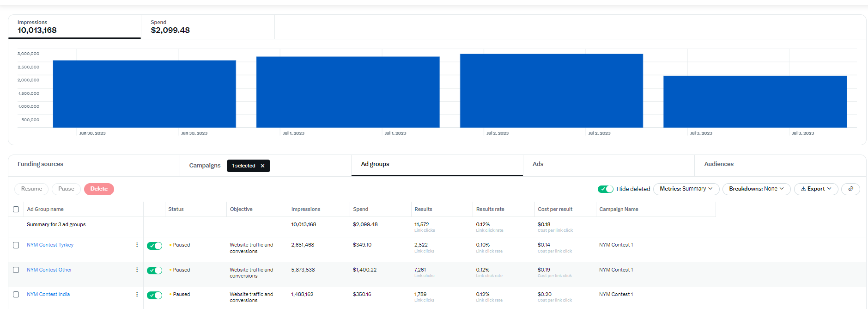
Task: Toggle the Hide deleted switch
Action: 605,189
